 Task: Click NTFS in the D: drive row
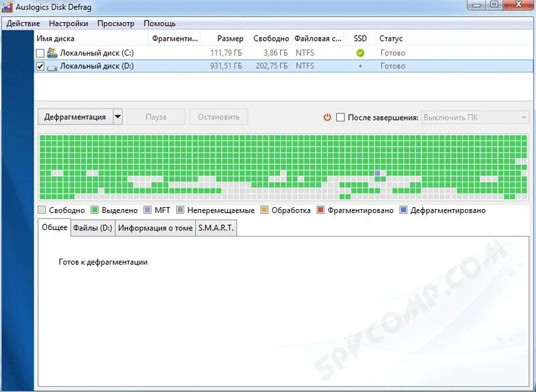click(x=305, y=66)
